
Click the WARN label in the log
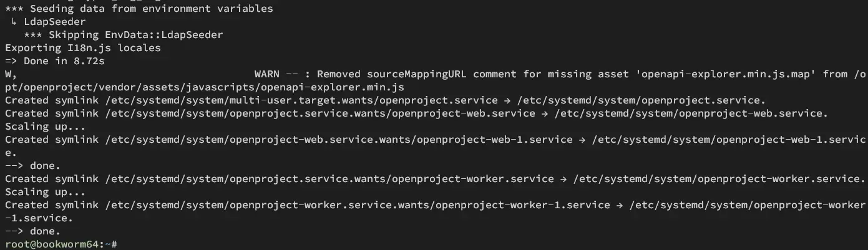[267, 74]
